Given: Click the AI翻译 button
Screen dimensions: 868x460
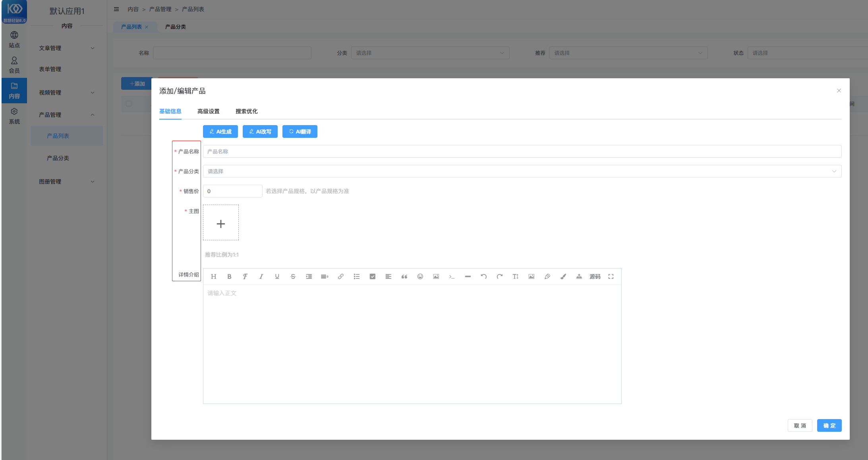Looking at the screenshot, I should (x=300, y=131).
